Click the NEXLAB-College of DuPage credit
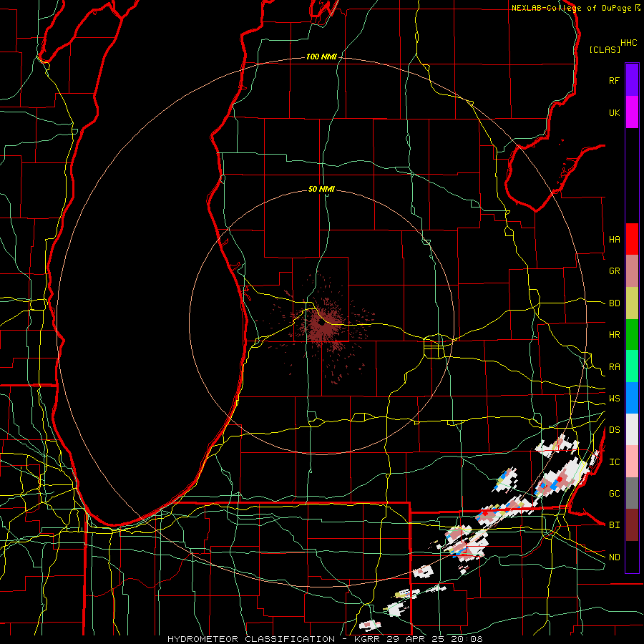 571,8
